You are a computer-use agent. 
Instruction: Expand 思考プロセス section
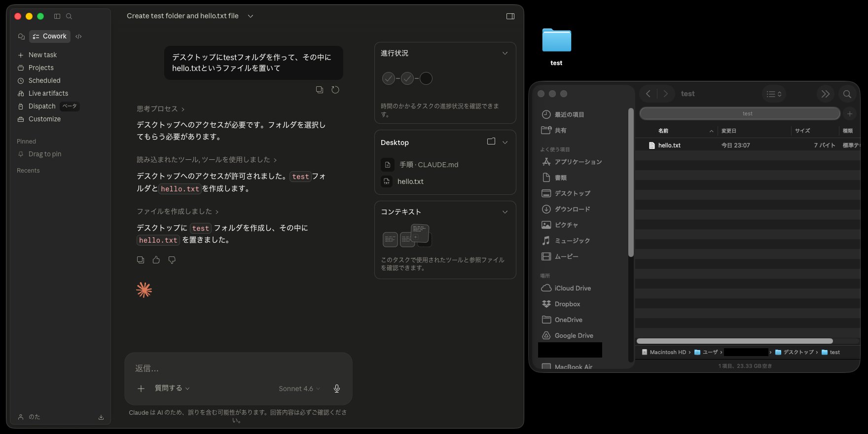click(x=160, y=109)
